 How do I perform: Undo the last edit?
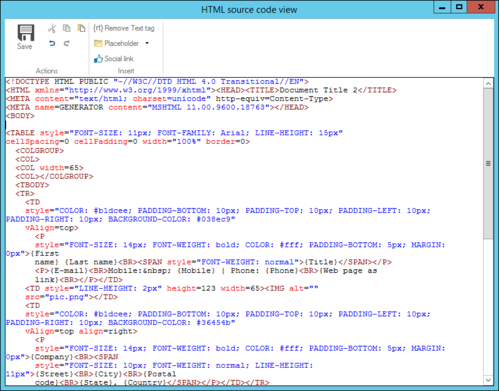[52, 43]
